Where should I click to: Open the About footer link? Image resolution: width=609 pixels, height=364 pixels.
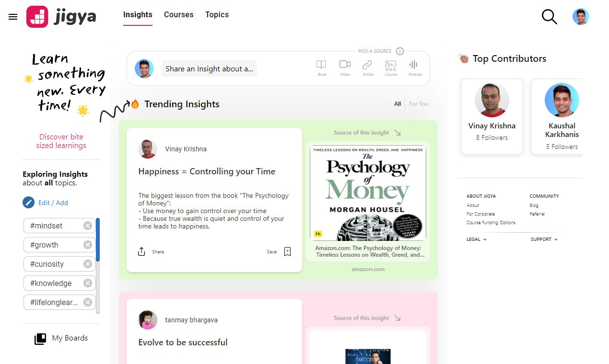point(473,205)
